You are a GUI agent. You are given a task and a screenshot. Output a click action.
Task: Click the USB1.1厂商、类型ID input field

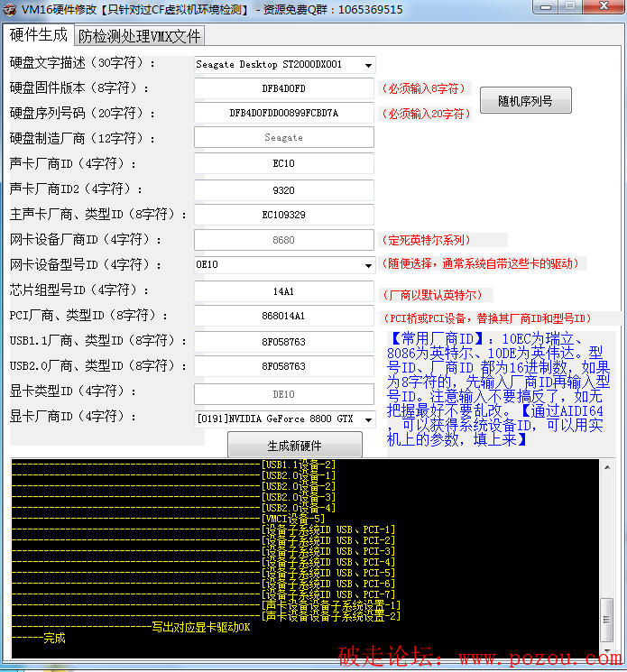pyautogui.click(x=283, y=342)
